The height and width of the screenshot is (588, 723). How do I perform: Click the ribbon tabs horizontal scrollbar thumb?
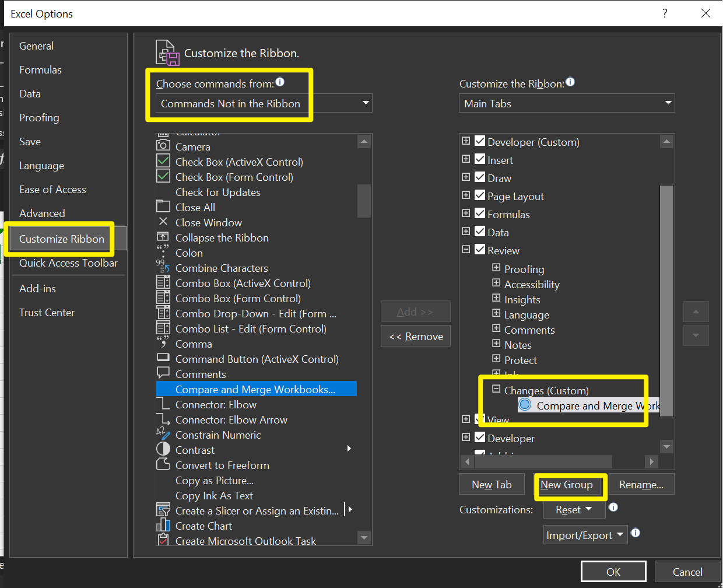pyautogui.click(x=543, y=461)
